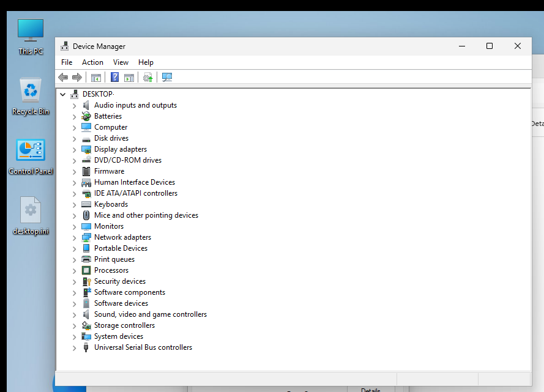The image size is (544, 392).
Task: Expand Display adapters node
Action: 74,150
